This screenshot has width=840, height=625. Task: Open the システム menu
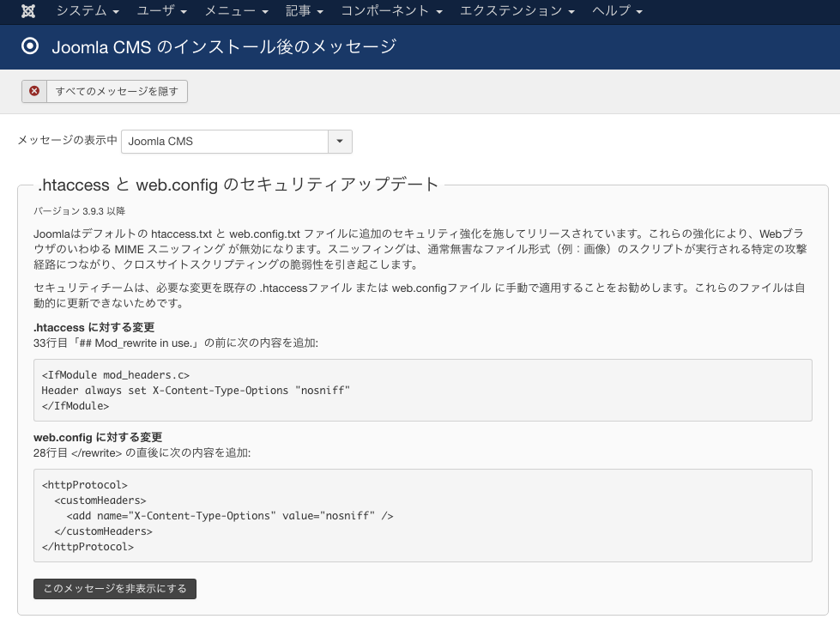coord(87,11)
